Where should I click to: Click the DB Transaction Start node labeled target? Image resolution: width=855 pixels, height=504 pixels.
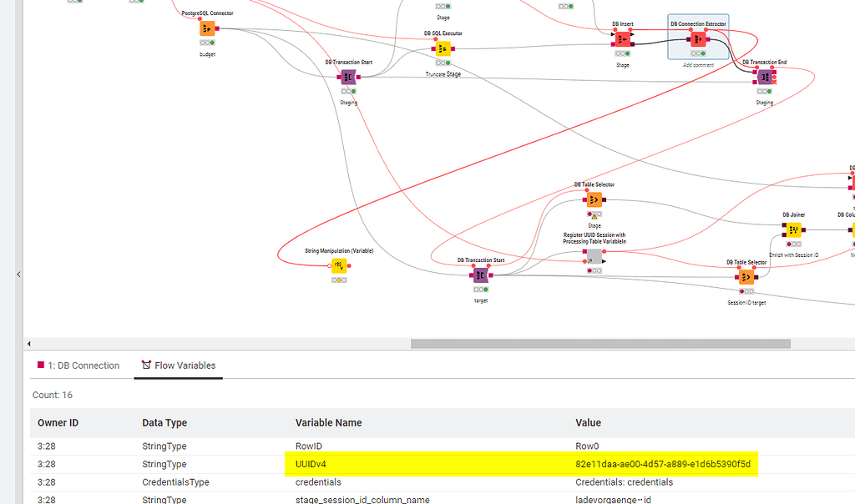click(480, 275)
